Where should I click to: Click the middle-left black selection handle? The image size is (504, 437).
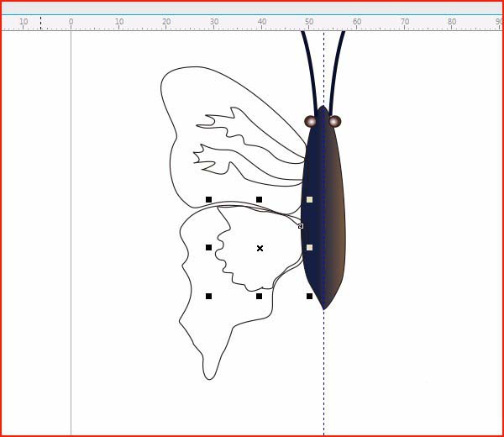coord(208,247)
